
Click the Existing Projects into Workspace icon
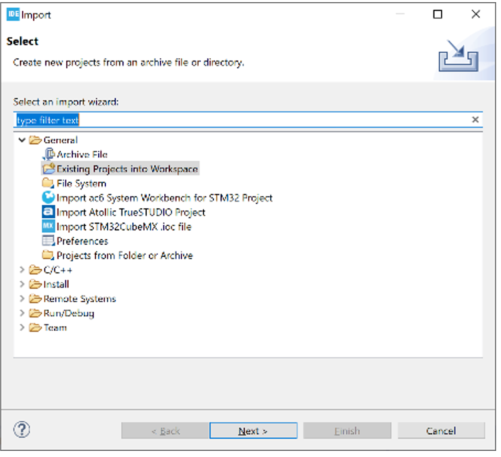pos(49,169)
